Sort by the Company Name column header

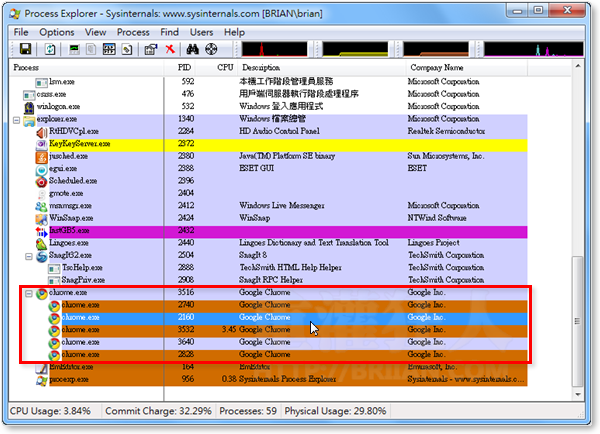[467, 67]
